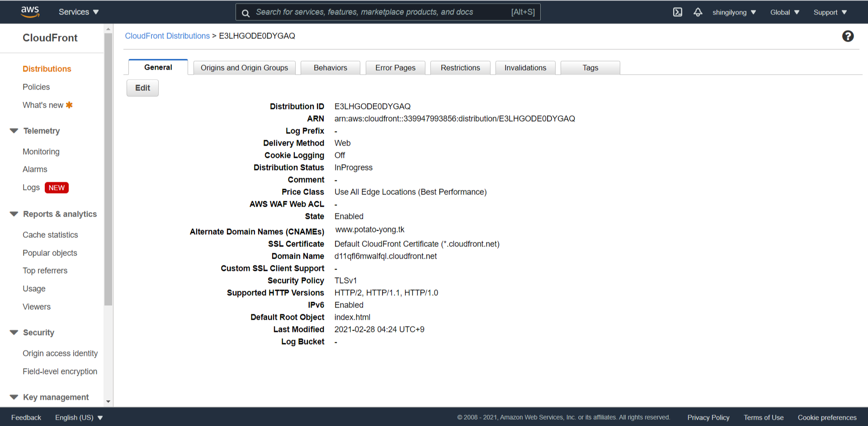The width and height of the screenshot is (868, 426).
Task: Open Distributions in the sidebar
Action: click(x=47, y=69)
